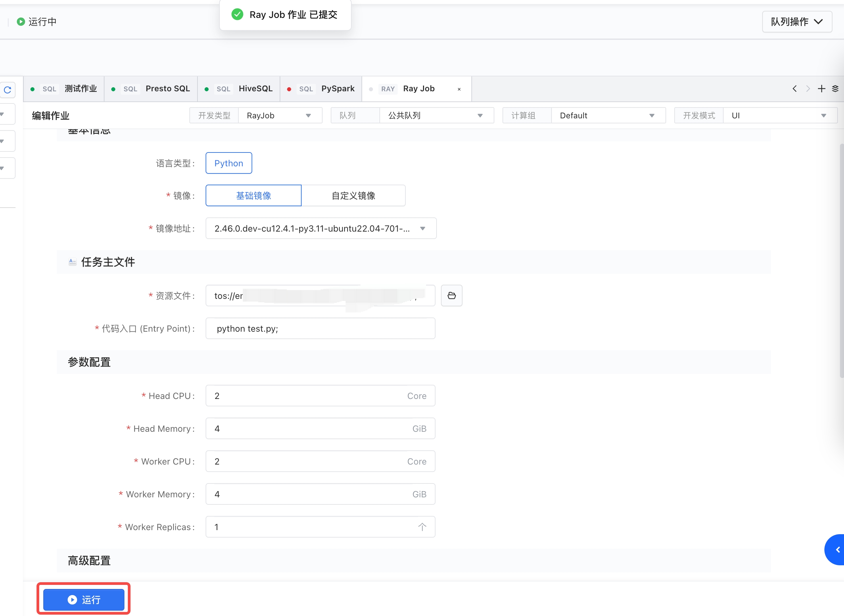Open folder browser for resource file

tap(451, 296)
